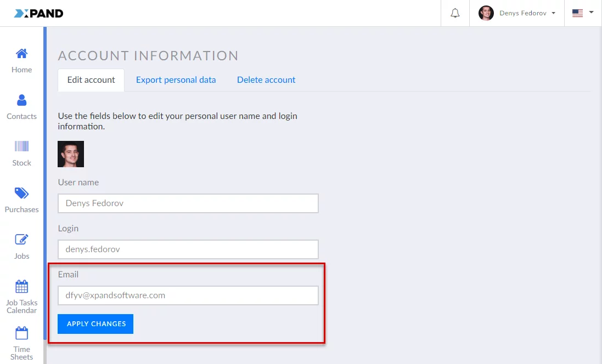This screenshot has width=602, height=364.
Task: Focus the Login input field
Action: 188,249
